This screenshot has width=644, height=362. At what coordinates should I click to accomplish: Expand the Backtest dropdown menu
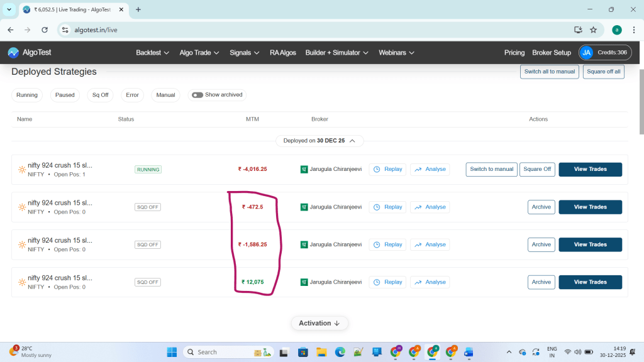(x=152, y=53)
